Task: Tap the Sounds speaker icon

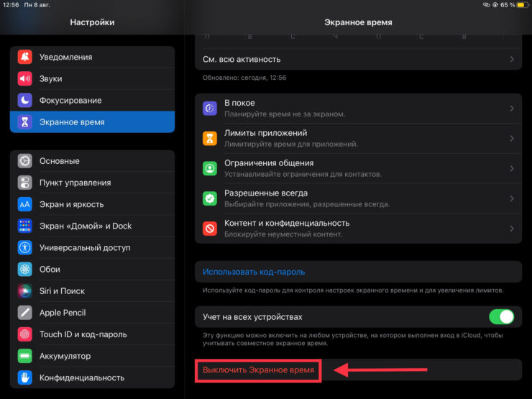Action: coord(25,79)
